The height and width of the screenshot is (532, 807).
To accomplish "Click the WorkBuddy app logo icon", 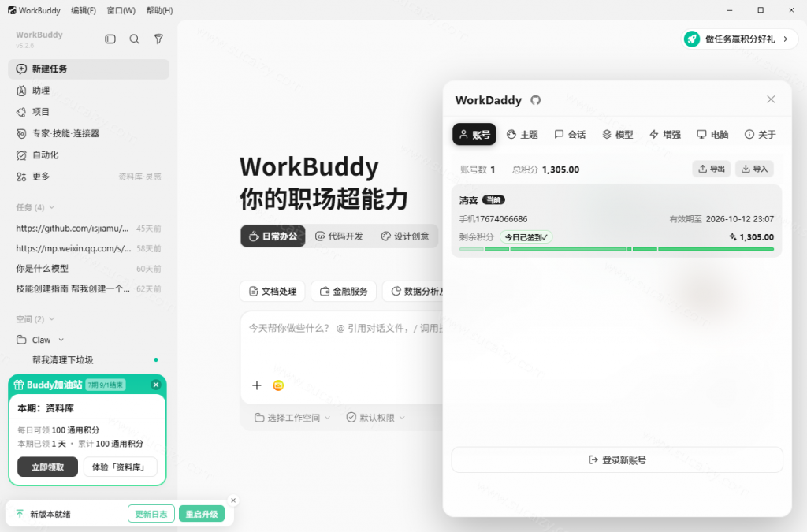I will point(12,10).
